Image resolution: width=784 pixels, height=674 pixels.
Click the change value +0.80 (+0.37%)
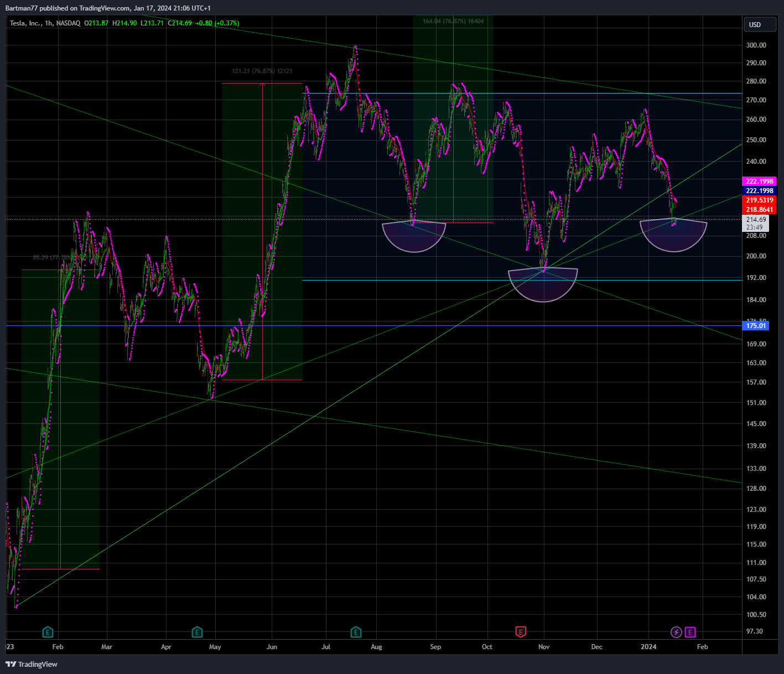click(217, 23)
